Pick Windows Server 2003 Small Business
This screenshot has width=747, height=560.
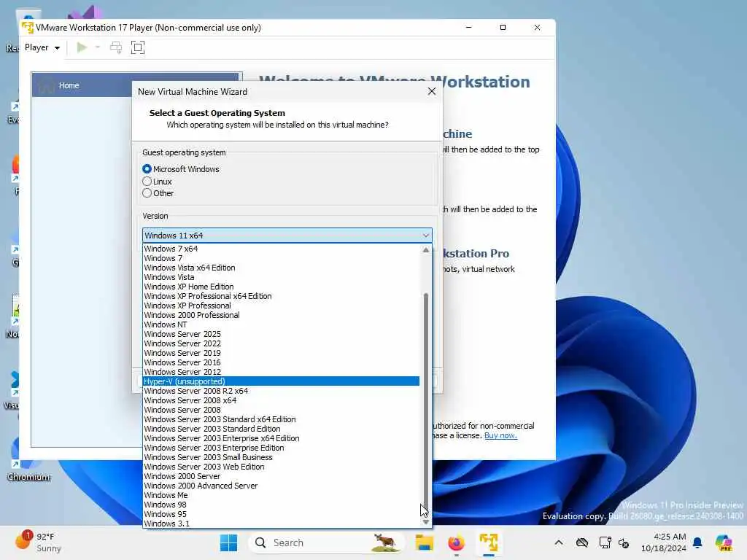coord(281,458)
